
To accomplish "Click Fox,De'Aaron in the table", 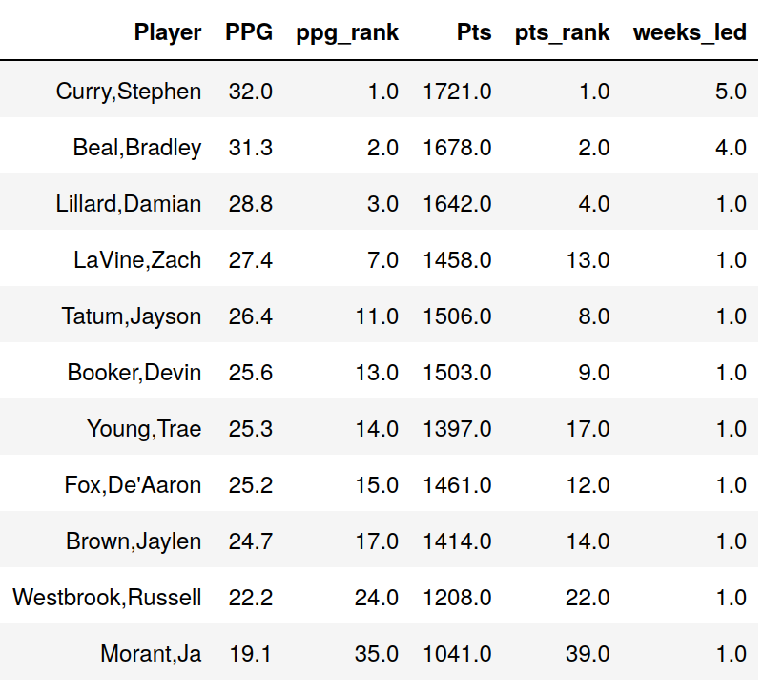I will click(x=133, y=485).
